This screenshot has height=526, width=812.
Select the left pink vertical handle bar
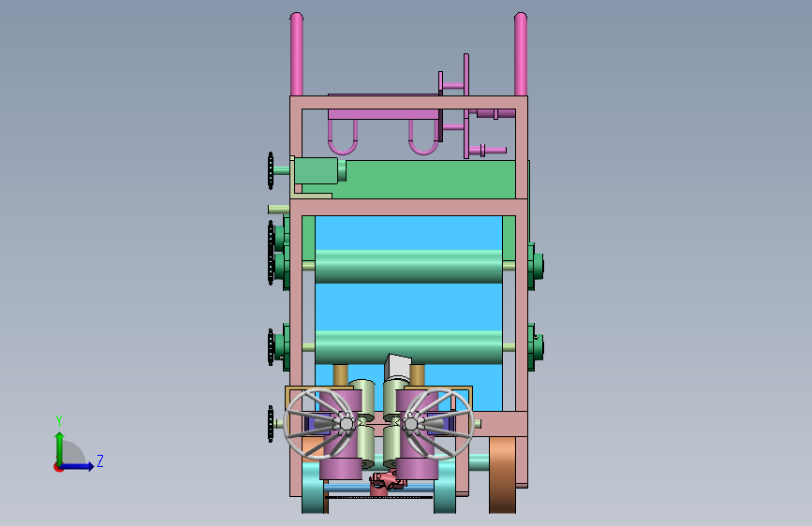click(296, 54)
